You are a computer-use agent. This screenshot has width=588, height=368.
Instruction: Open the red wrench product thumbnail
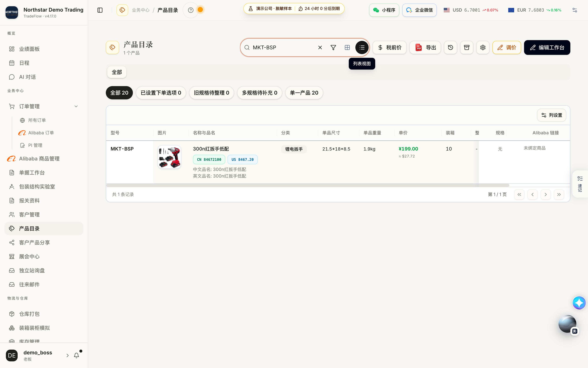(x=169, y=157)
